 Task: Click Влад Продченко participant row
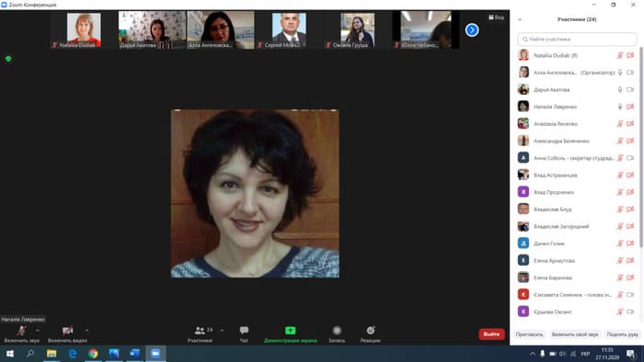coord(576,192)
